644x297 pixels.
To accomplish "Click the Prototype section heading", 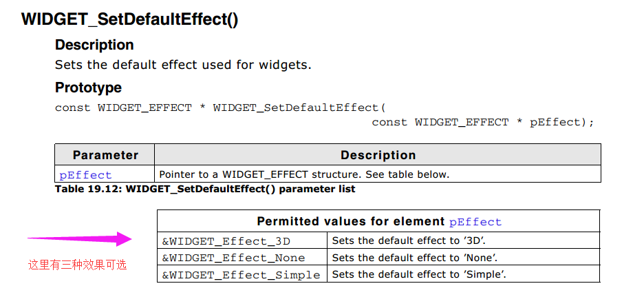I will click(88, 88).
